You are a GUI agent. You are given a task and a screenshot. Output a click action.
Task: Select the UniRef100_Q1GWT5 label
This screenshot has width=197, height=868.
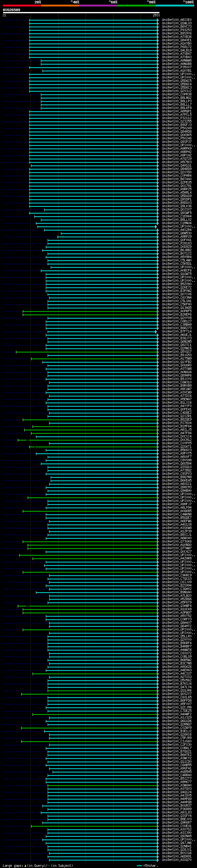click(177, 274)
